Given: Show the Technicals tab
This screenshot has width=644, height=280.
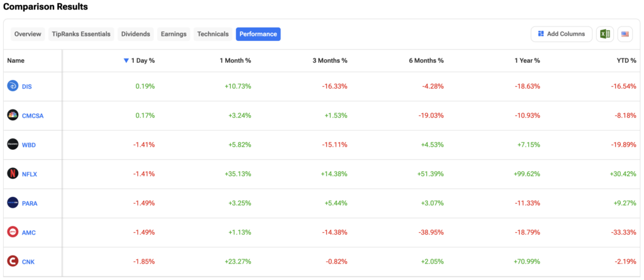Looking at the screenshot, I should [213, 34].
